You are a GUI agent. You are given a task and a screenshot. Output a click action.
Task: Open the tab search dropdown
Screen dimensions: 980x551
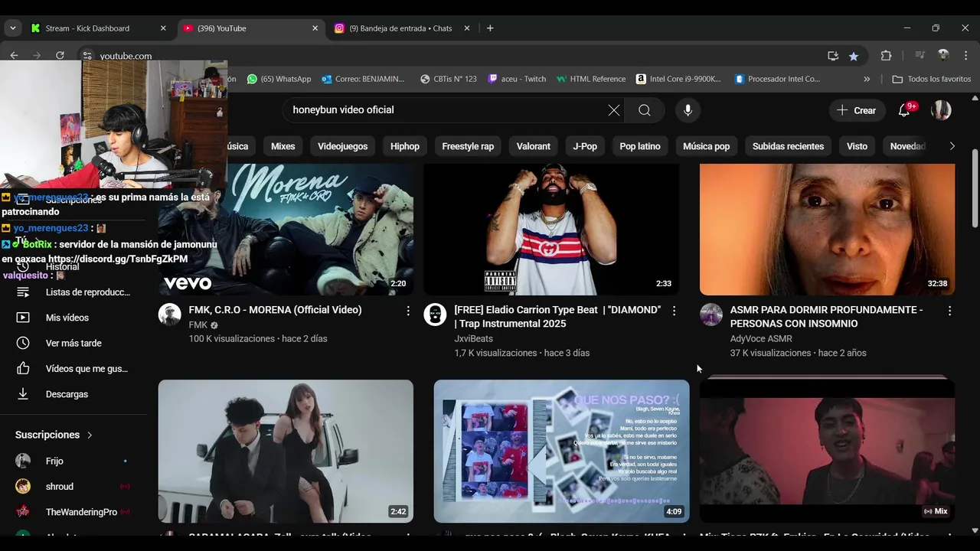pyautogui.click(x=12, y=28)
